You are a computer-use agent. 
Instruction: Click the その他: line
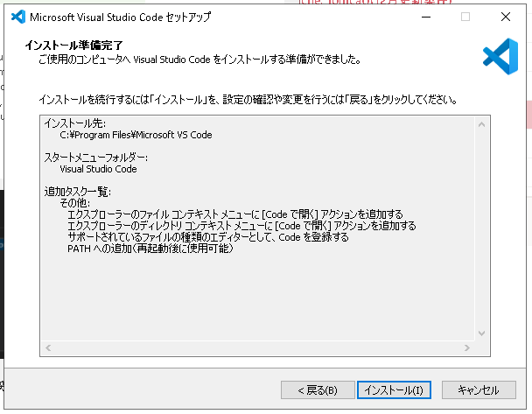tap(75, 203)
